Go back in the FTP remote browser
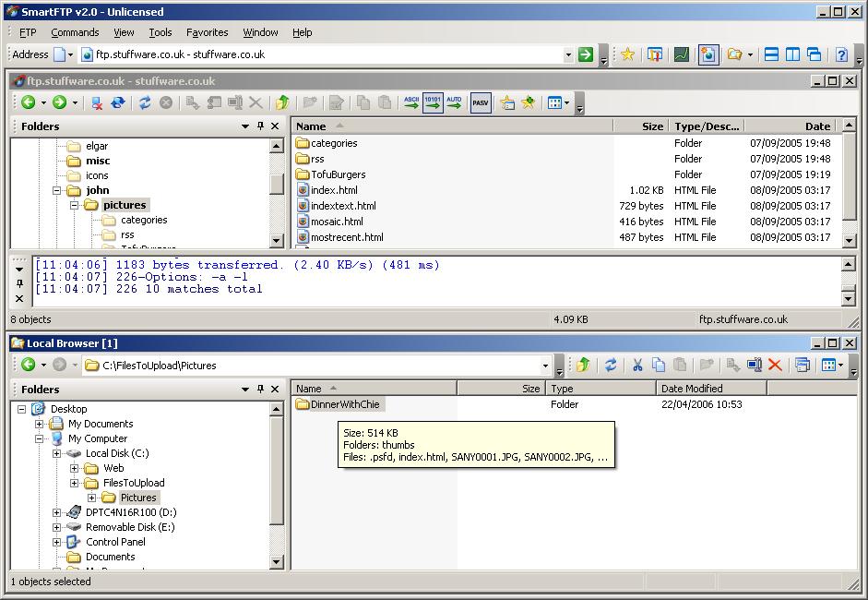The image size is (868, 600). [29, 102]
